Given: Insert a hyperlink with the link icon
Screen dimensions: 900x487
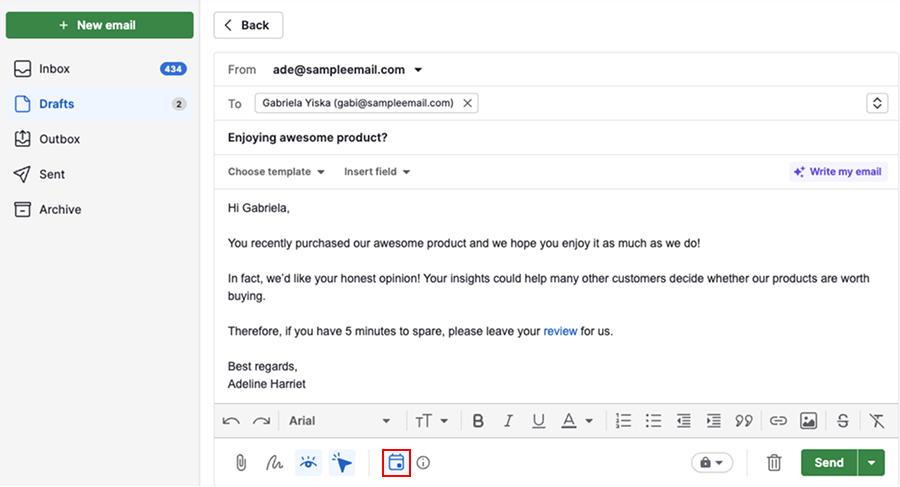Looking at the screenshot, I should click(777, 421).
